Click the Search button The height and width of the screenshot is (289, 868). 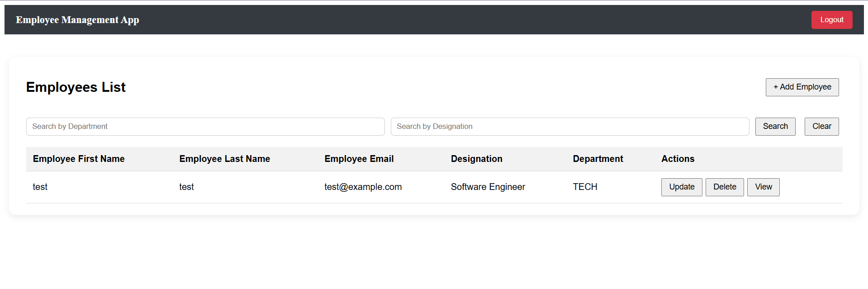coord(775,127)
